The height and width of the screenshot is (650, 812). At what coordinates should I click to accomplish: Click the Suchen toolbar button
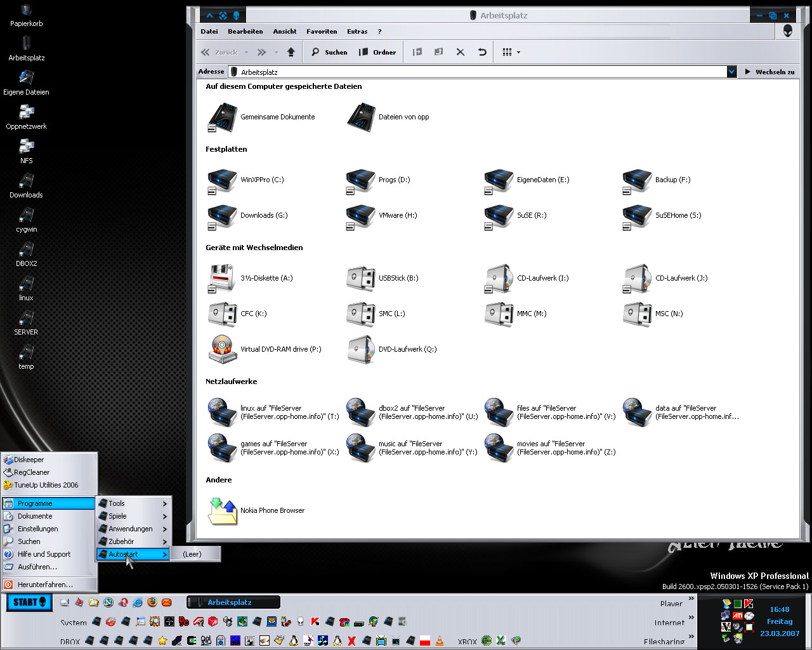point(329,52)
